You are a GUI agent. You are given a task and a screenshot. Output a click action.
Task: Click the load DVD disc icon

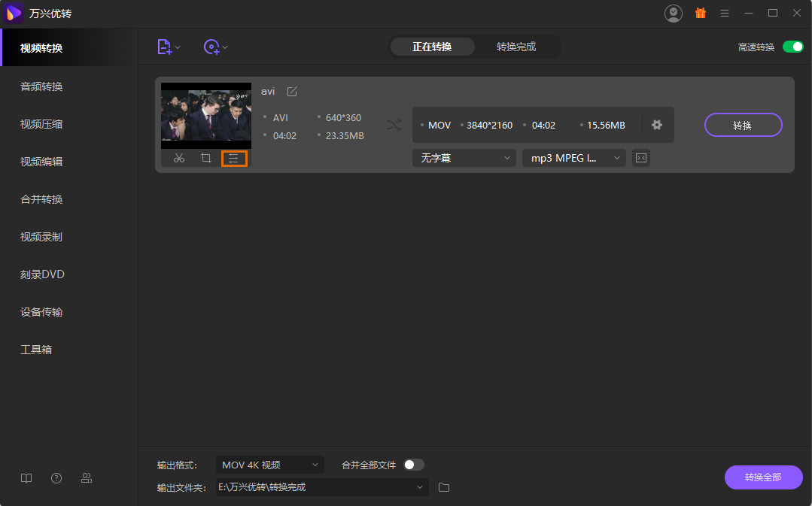212,47
